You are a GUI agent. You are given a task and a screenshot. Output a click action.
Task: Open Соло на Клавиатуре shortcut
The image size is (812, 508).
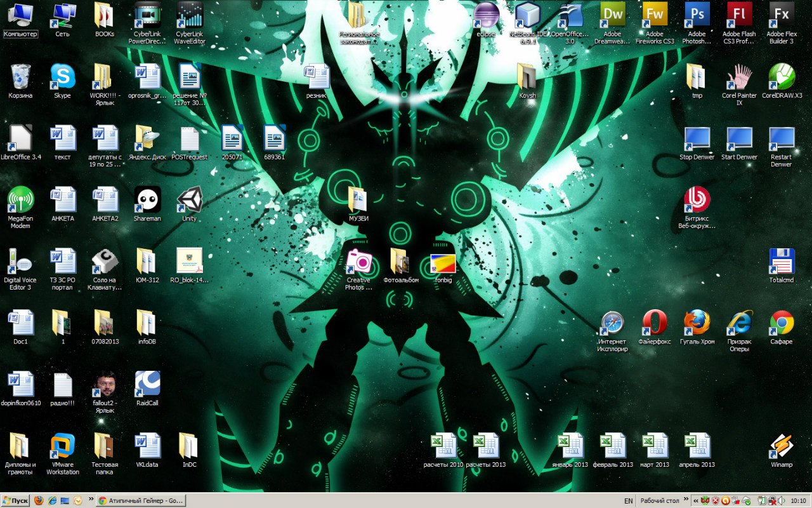(x=105, y=269)
